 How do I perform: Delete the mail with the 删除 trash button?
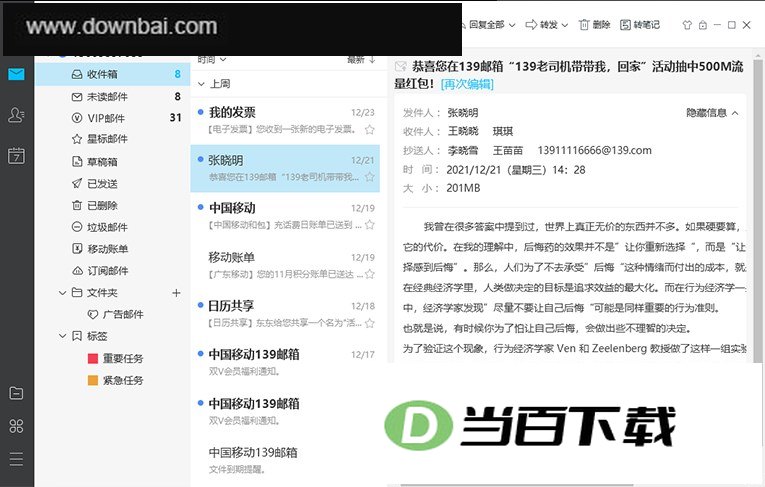click(594, 24)
